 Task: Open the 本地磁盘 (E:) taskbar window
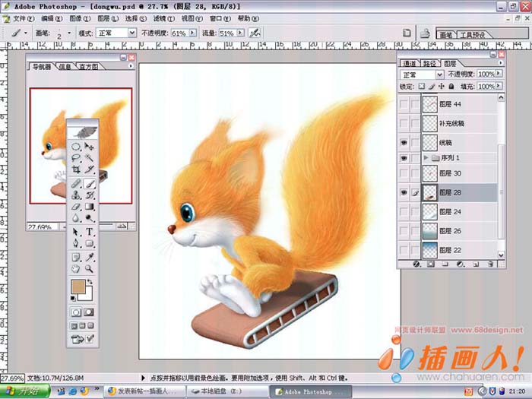(x=226, y=391)
